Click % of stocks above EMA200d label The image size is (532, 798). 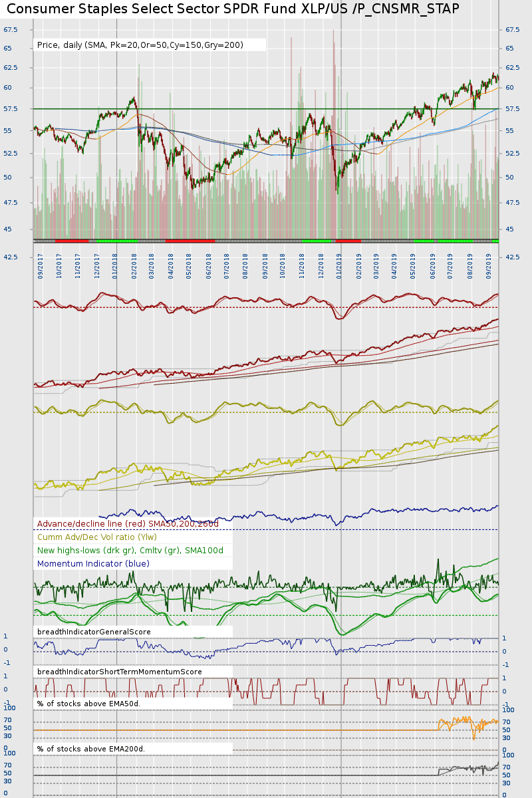pyautogui.click(x=90, y=749)
